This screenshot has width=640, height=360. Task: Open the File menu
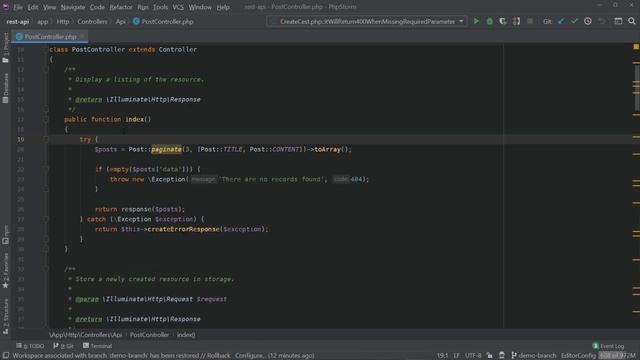click(x=18, y=7)
